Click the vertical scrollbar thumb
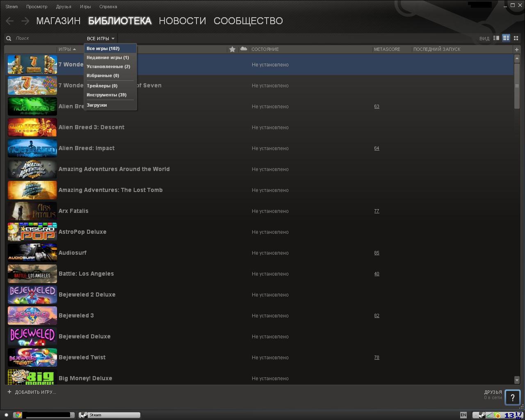This screenshot has height=420, width=525. pyautogui.click(x=516, y=85)
